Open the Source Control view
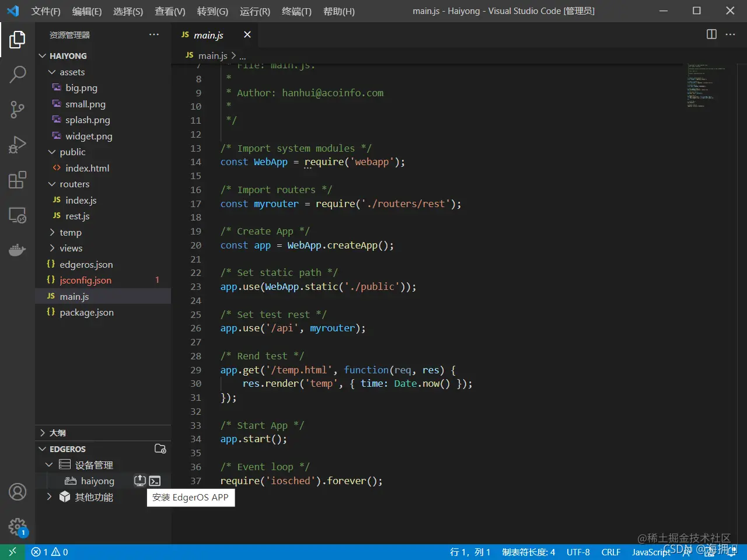Image resolution: width=747 pixels, height=560 pixels. click(x=18, y=109)
